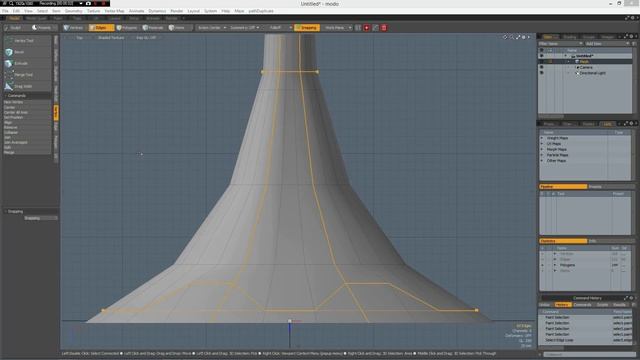Switch to Polygons selection mode

click(x=127, y=28)
